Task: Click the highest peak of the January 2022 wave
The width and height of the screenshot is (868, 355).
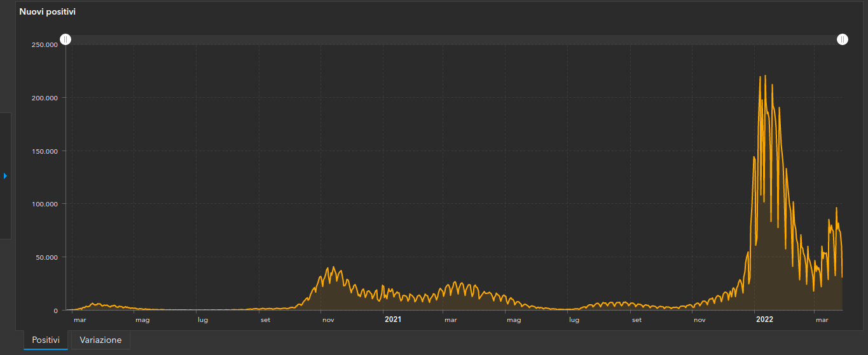Action: point(765,76)
